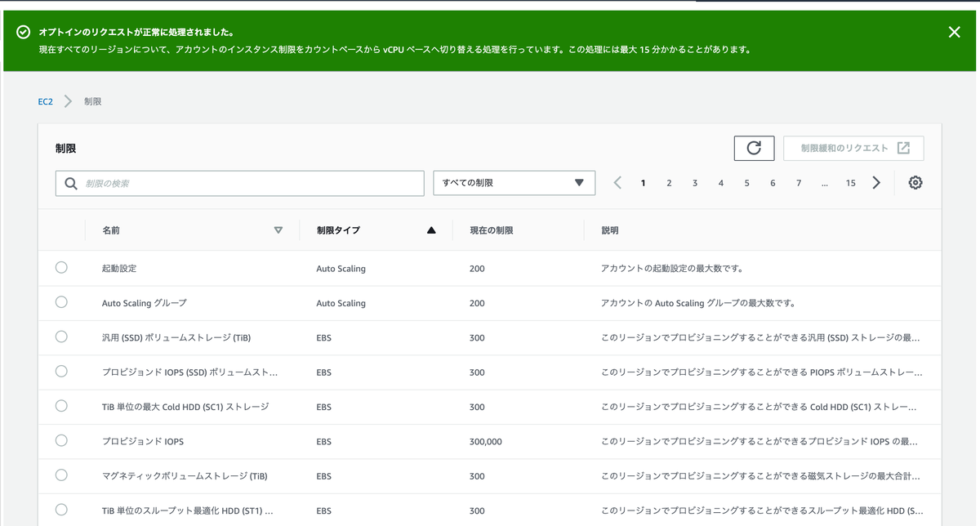
Task: Select スループット最適化 HDD (ST1) radio button
Action: tap(61, 510)
